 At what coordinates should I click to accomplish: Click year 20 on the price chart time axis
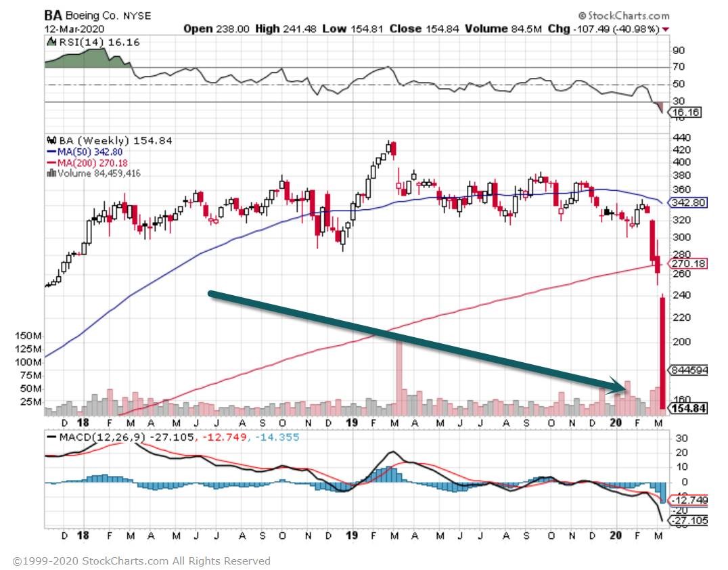coord(616,422)
